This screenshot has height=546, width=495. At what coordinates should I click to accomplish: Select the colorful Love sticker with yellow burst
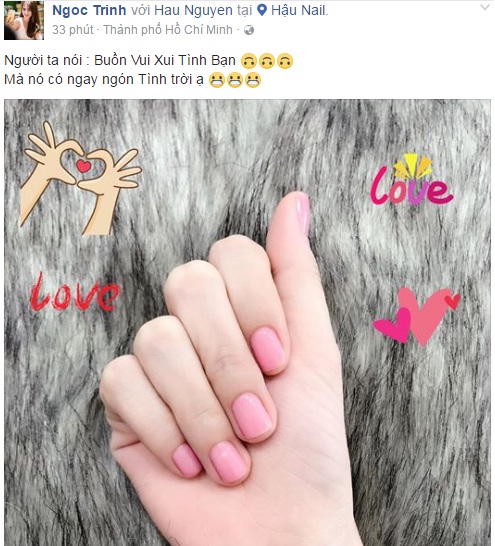tap(411, 179)
